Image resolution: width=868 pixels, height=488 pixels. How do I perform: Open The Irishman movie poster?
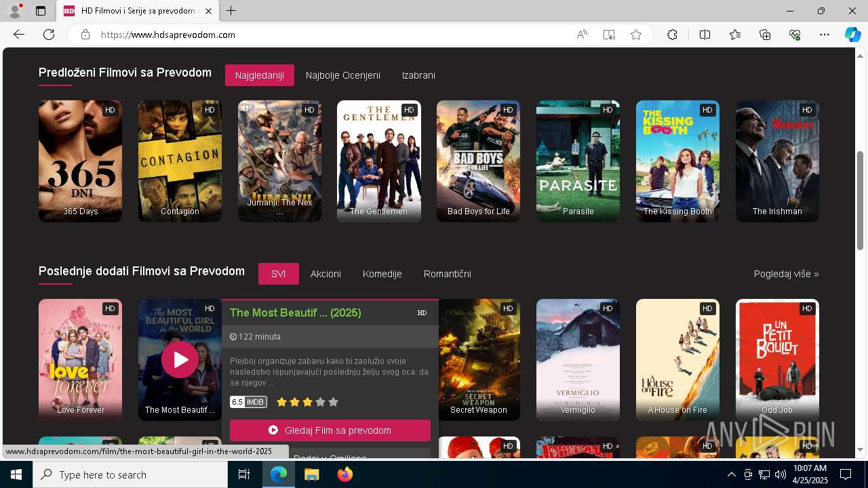(777, 161)
